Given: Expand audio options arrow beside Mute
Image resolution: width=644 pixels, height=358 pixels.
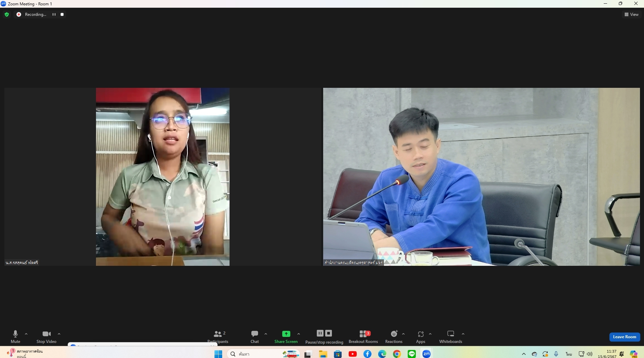Looking at the screenshot, I should coord(26,334).
